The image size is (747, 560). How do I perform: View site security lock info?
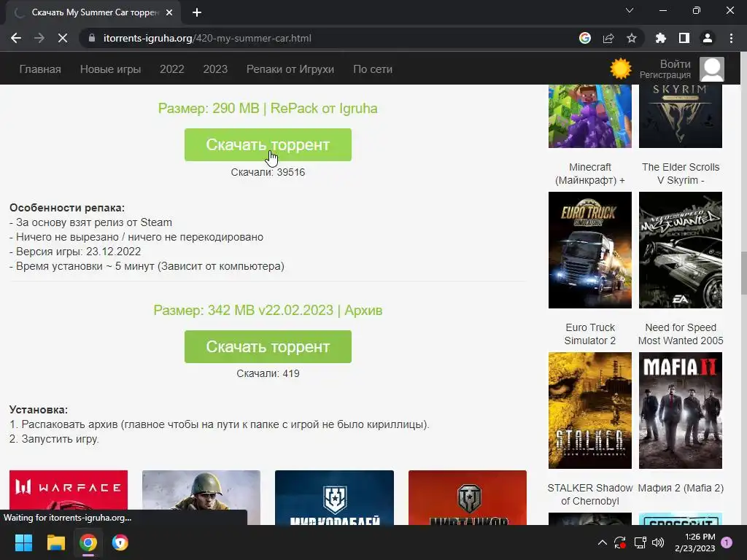coord(92,38)
